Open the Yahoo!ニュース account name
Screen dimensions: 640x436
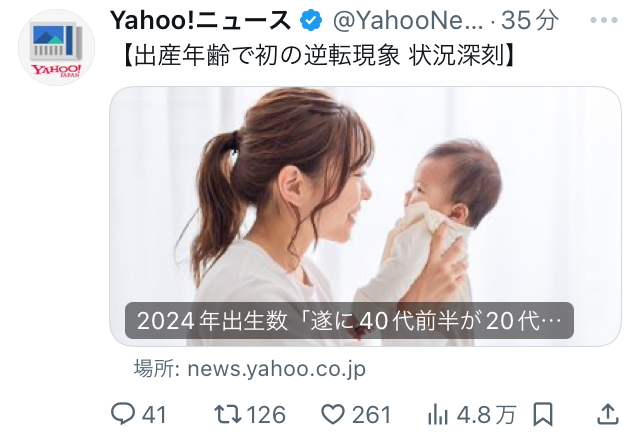(x=200, y=20)
